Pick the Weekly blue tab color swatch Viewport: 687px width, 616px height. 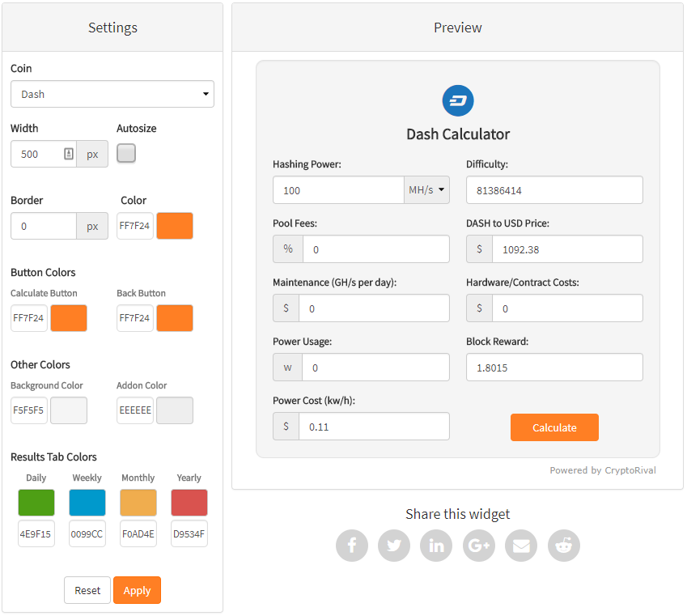[x=87, y=503]
